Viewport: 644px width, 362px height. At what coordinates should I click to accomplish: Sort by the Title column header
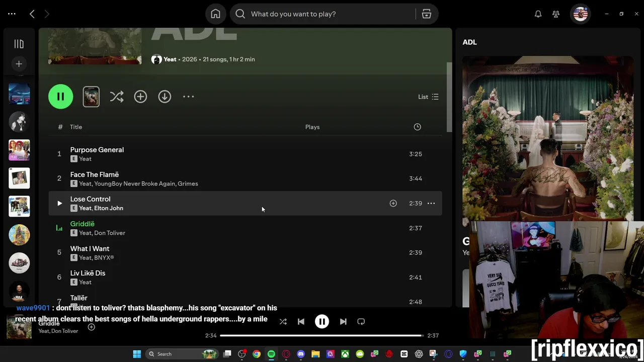point(76,127)
